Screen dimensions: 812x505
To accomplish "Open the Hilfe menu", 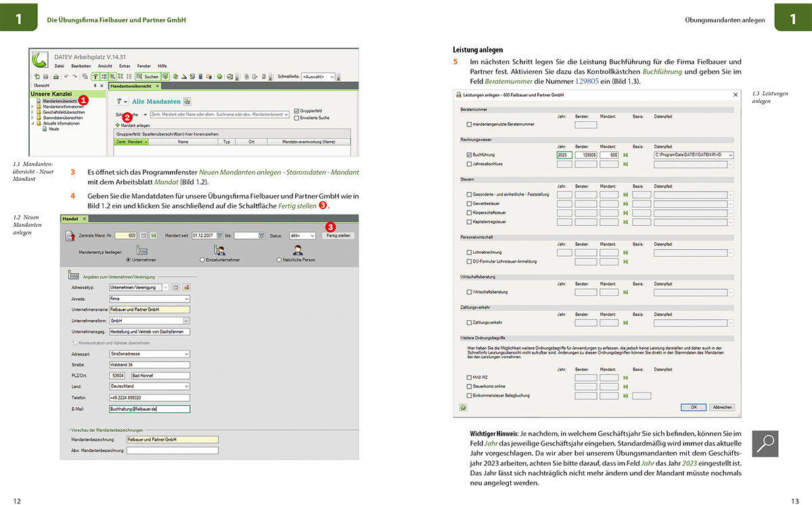I will tap(162, 66).
